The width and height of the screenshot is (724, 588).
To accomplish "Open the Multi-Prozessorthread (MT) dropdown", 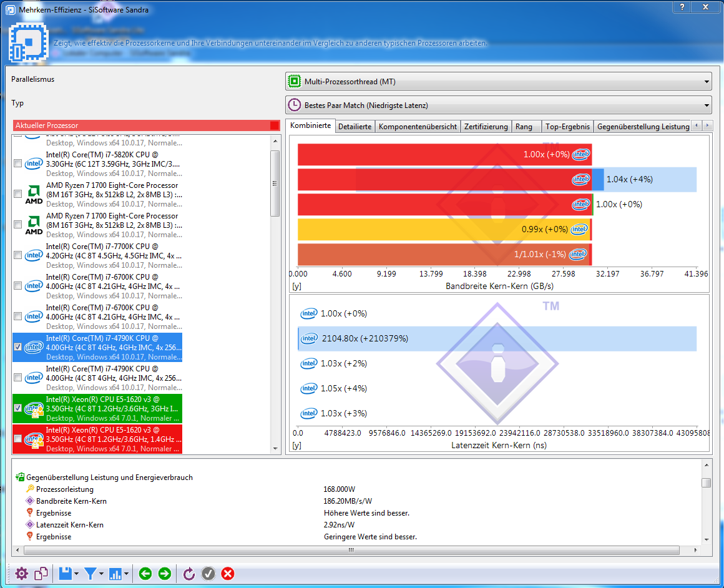I will tap(499, 81).
